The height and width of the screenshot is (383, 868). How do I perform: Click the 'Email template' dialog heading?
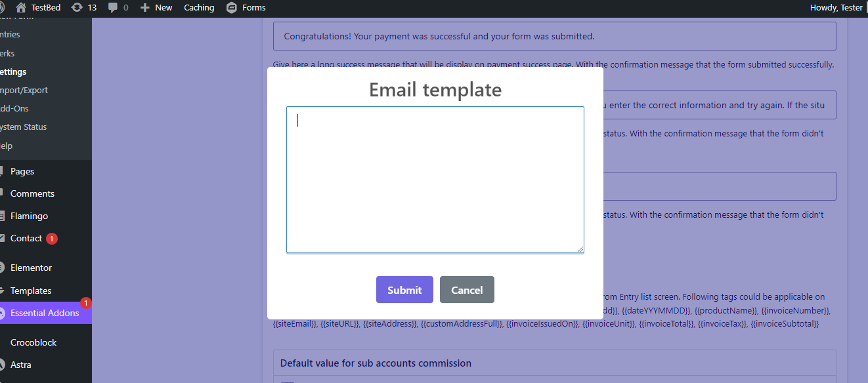point(435,89)
